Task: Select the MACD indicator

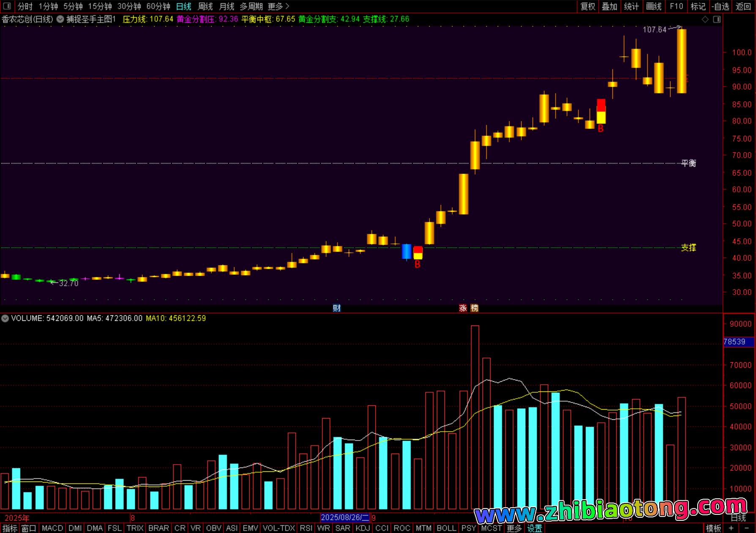Action: click(x=52, y=528)
